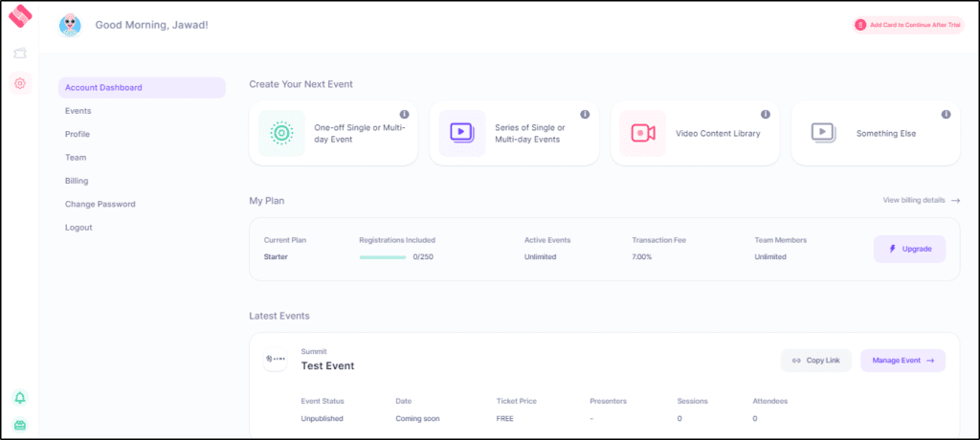Click the Test Event title
This screenshot has width=980, height=440.
(327, 366)
